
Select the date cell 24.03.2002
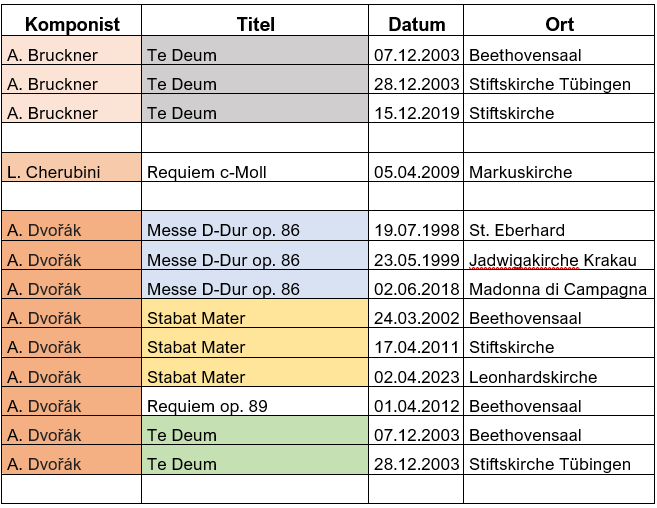tap(416, 318)
